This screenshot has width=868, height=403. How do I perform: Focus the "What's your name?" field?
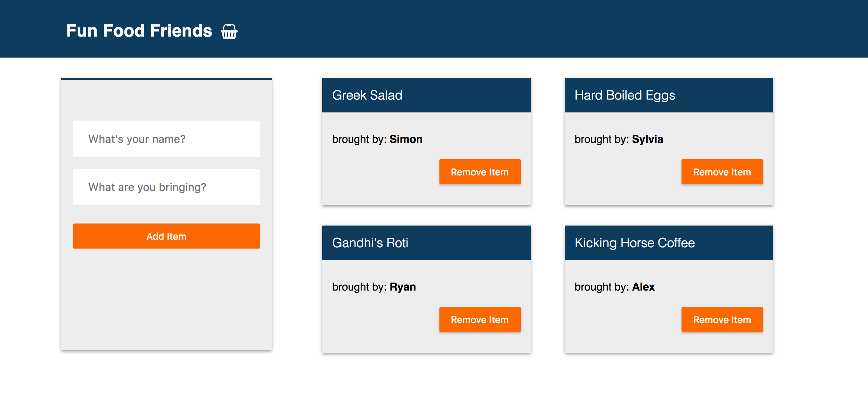[x=166, y=139]
